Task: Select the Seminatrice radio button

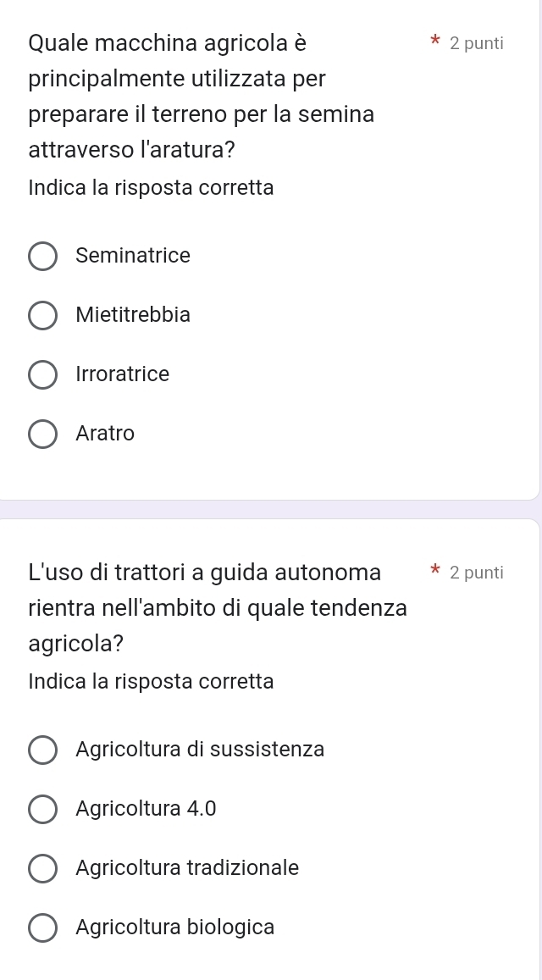Action: (x=43, y=256)
